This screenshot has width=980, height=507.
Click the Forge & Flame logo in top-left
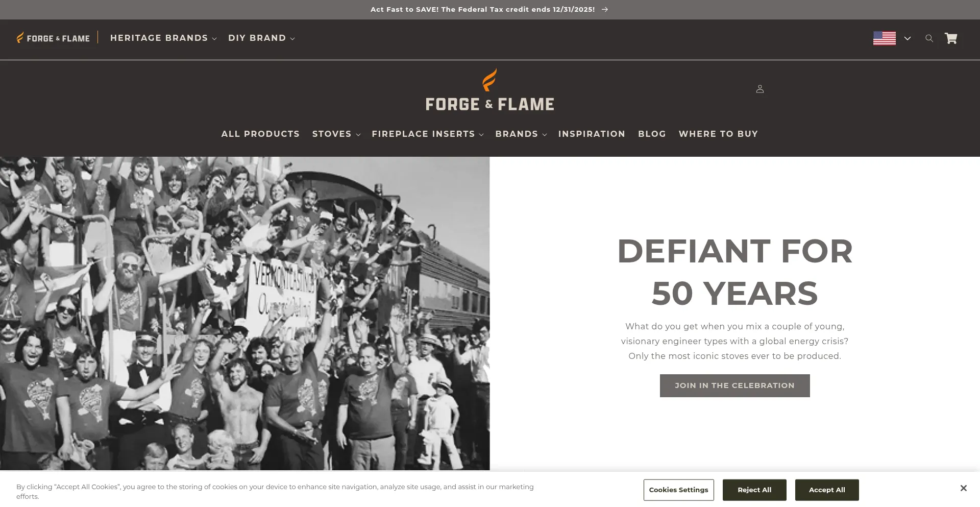coord(53,38)
